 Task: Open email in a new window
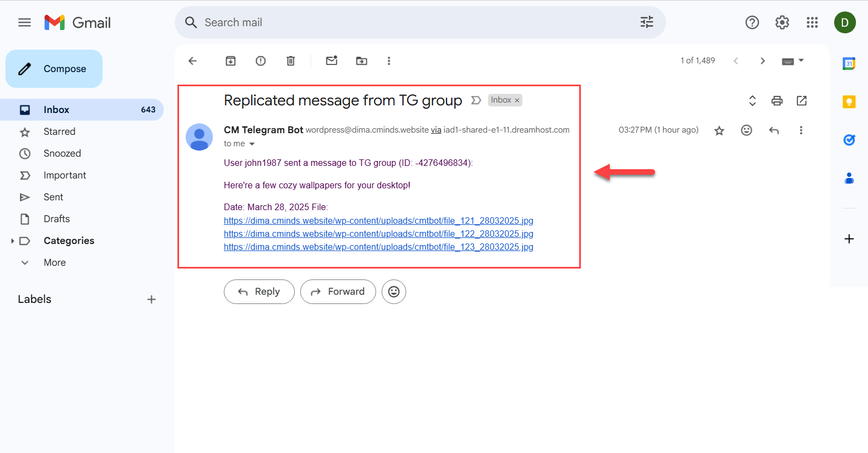click(x=801, y=100)
